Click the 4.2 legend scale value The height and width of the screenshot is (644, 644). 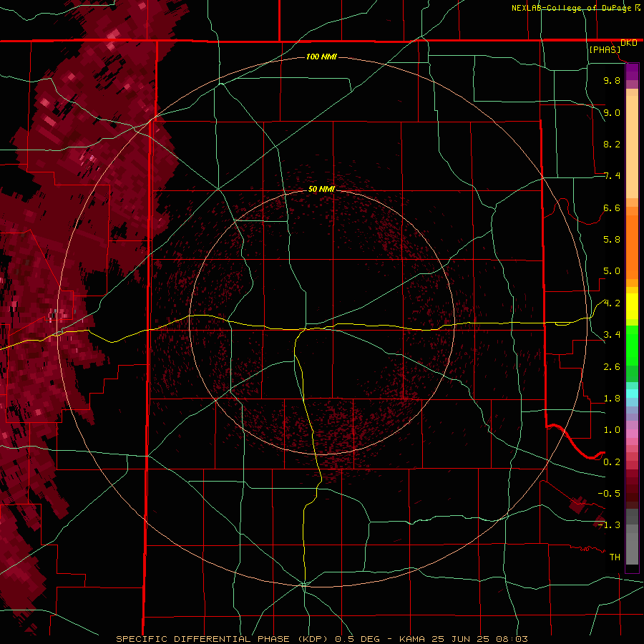[x=612, y=303]
